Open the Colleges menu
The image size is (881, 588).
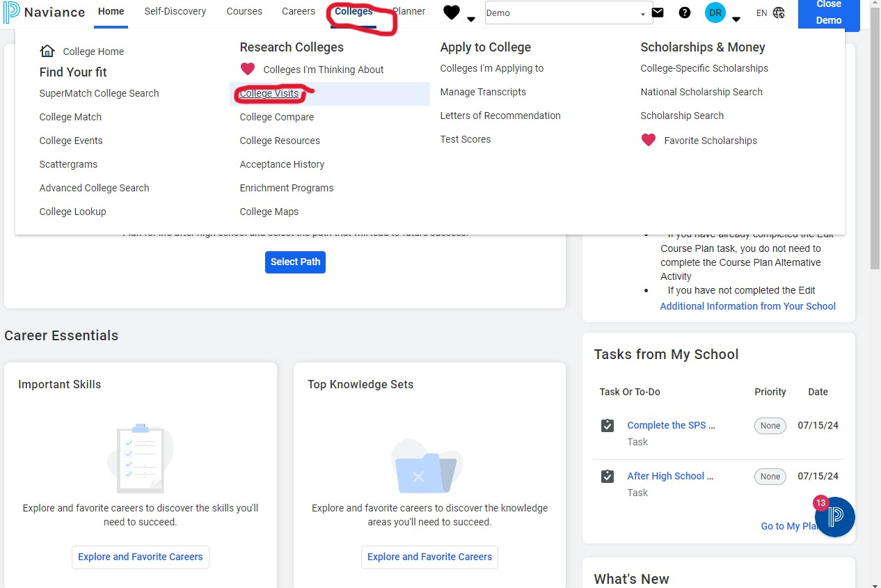354,12
